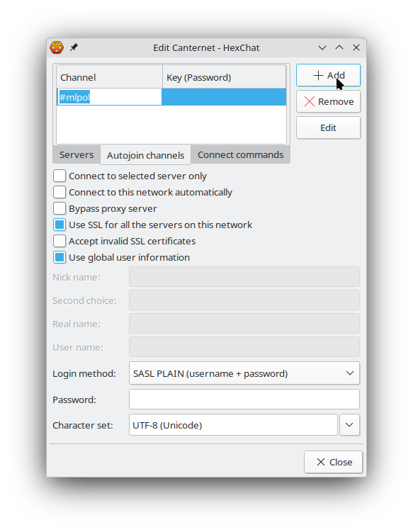This screenshot has height=532, width=413.
Task: Enable Connect to this network automatically
Action: pos(60,193)
